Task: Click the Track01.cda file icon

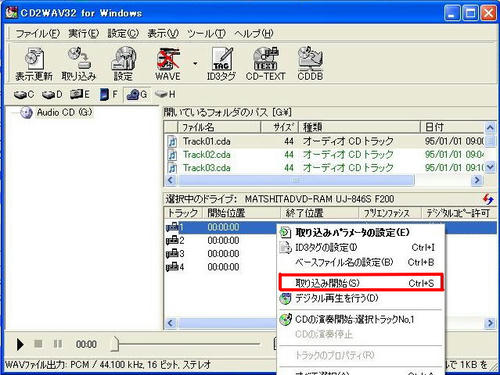Action: coord(172,142)
